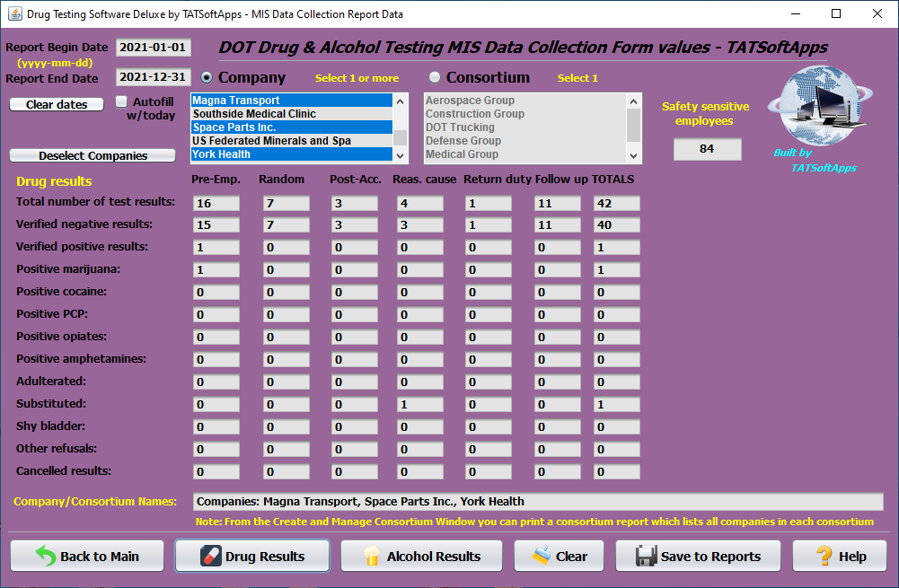Click Pre-Emp. total number of test results field

coord(216,203)
